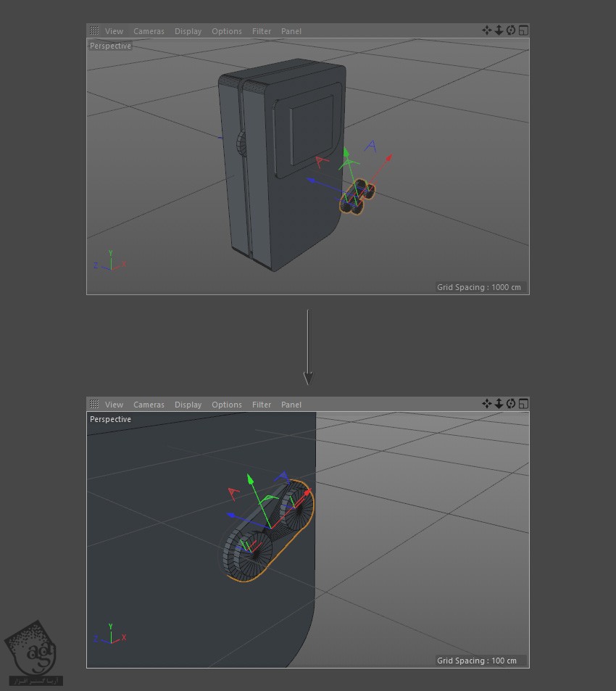Open the Display menu in the top viewport
The image size is (616, 691).
pyautogui.click(x=188, y=31)
